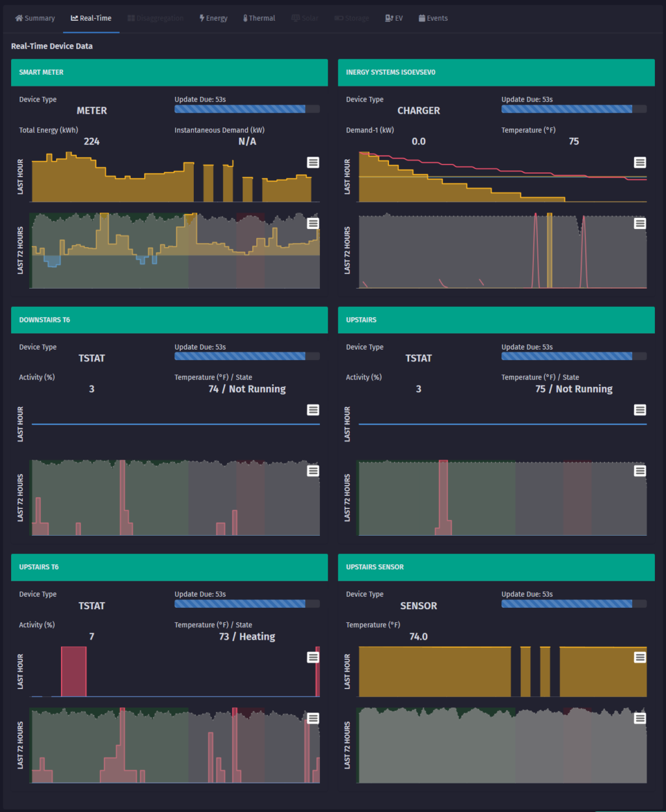666x812 pixels.
Task: Click the 'Instantaneous Demand (kW)' label
Action: tap(220, 130)
